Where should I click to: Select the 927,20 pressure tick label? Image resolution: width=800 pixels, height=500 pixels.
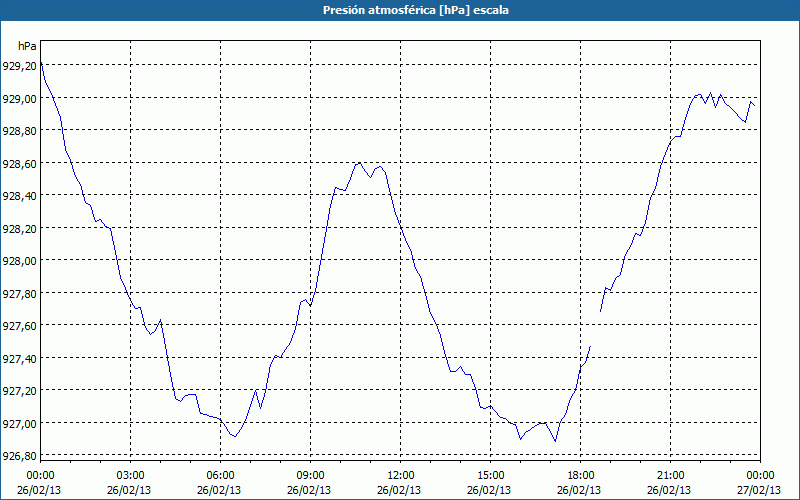tap(19, 391)
